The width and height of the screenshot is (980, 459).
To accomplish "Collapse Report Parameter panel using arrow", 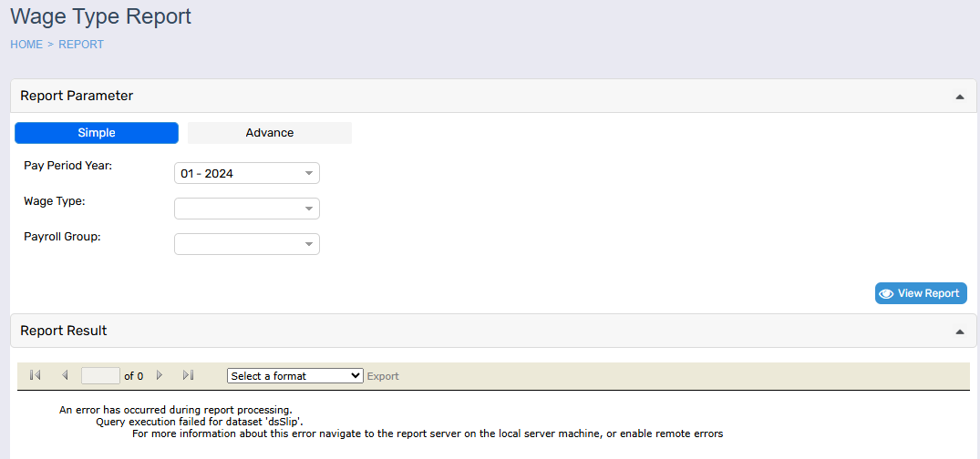I will [x=959, y=97].
